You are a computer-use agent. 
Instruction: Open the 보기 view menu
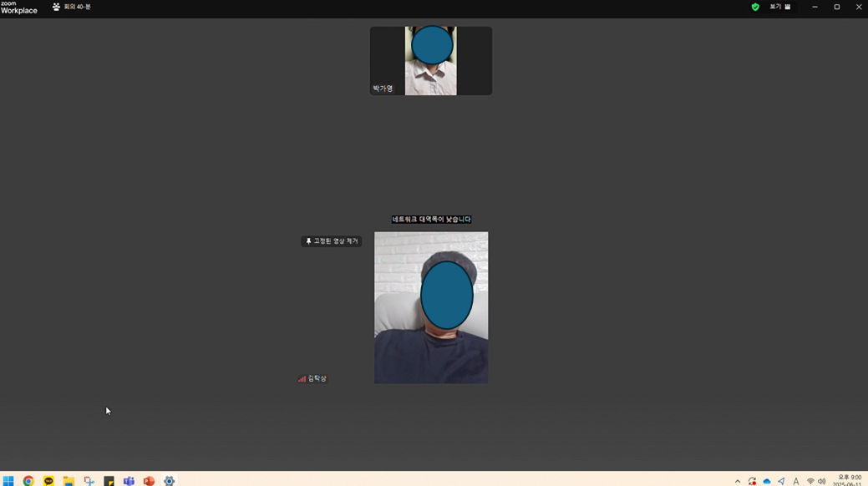tap(779, 7)
